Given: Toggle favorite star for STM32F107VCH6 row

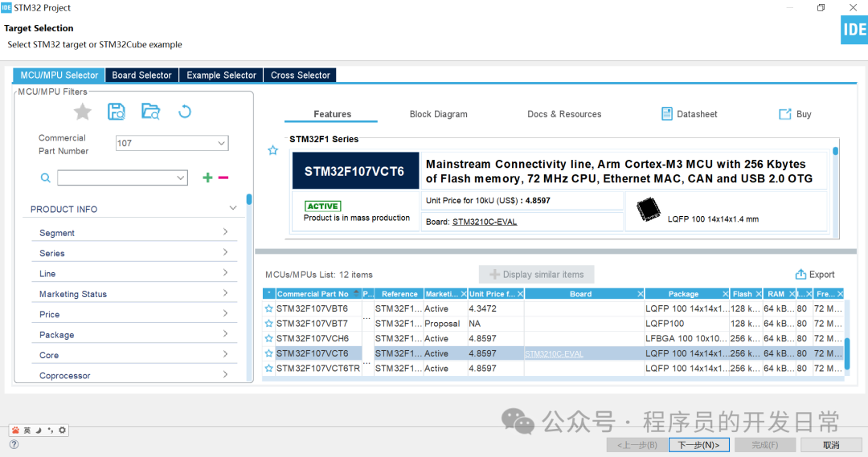Looking at the screenshot, I should point(269,339).
